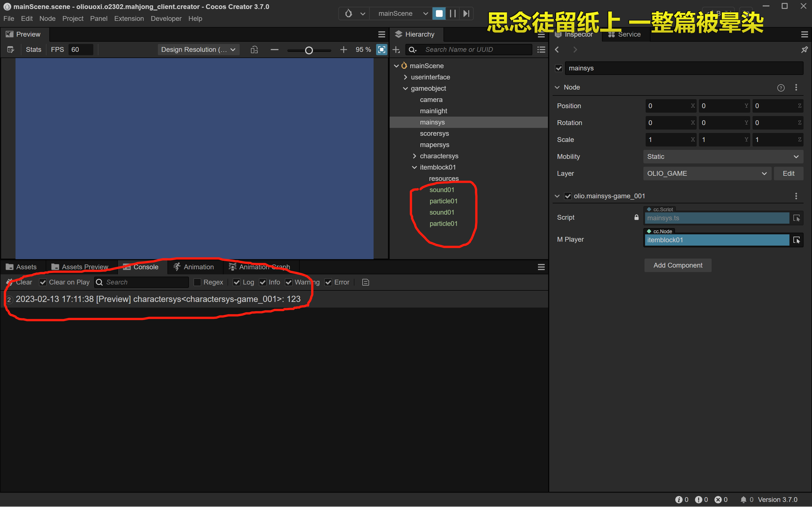Pause the running preview
The height and width of the screenshot is (507, 812).
pyautogui.click(x=452, y=14)
